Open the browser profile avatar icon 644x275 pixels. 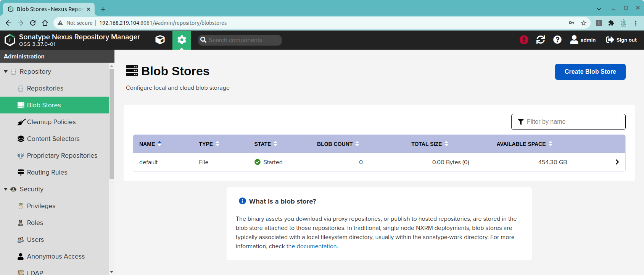point(623,23)
